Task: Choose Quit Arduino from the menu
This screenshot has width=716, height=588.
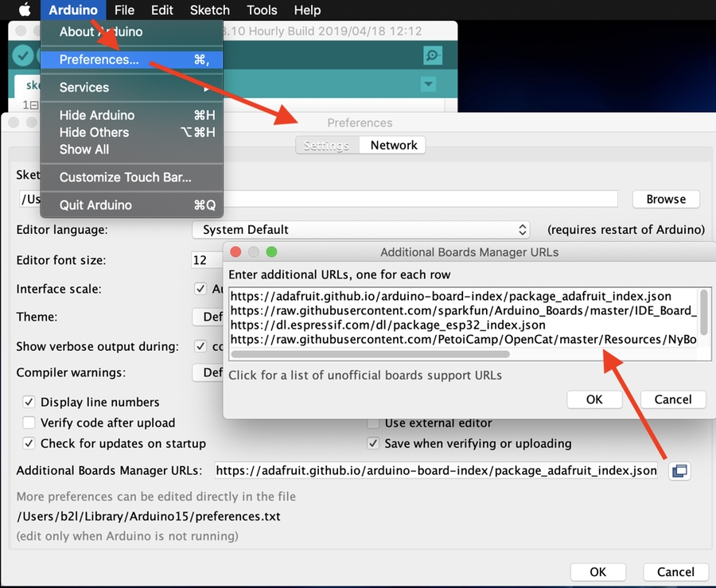Action: point(97,205)
